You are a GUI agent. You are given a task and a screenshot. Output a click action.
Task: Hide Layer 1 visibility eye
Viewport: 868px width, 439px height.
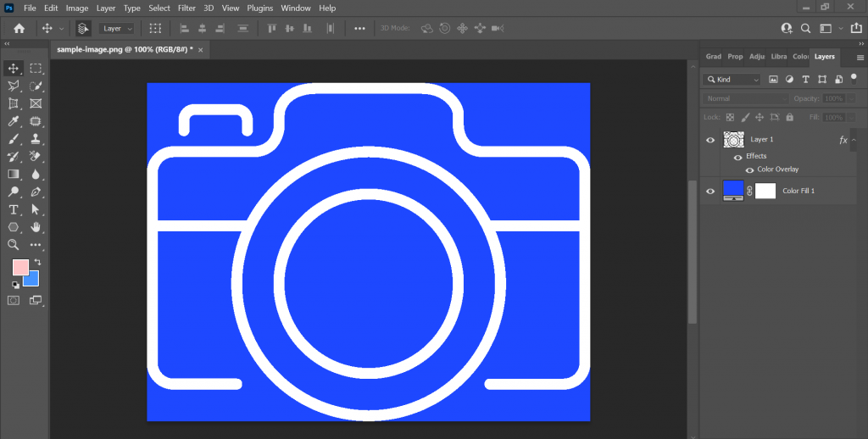click(x=710, y=140)
